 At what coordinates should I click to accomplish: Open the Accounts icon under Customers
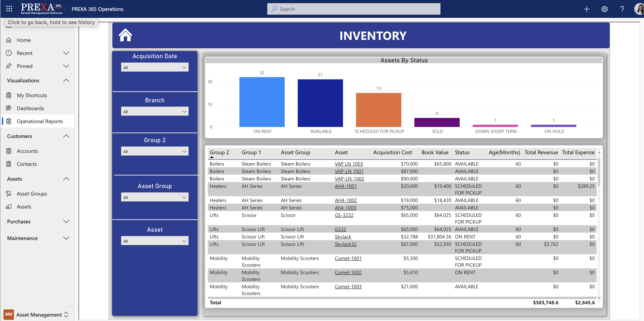9,151
